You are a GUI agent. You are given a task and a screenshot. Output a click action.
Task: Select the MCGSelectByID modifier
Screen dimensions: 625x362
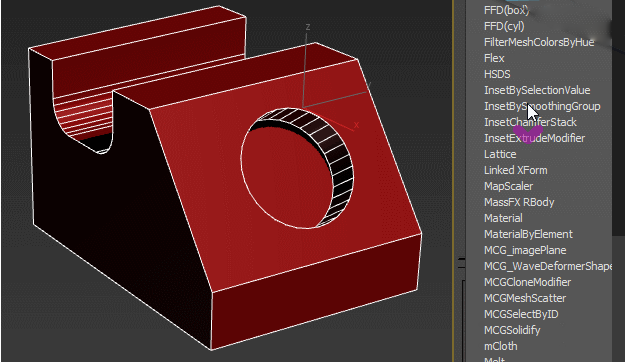click(521, 314)
